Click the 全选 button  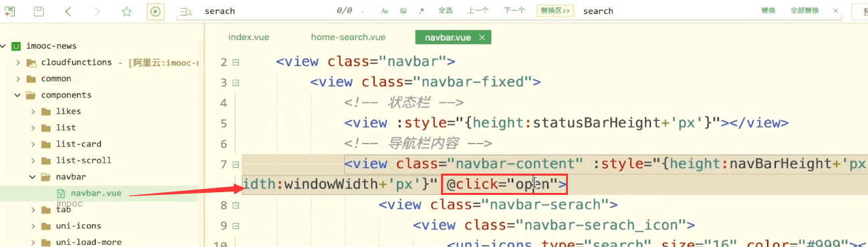click(x=446, y=11)
